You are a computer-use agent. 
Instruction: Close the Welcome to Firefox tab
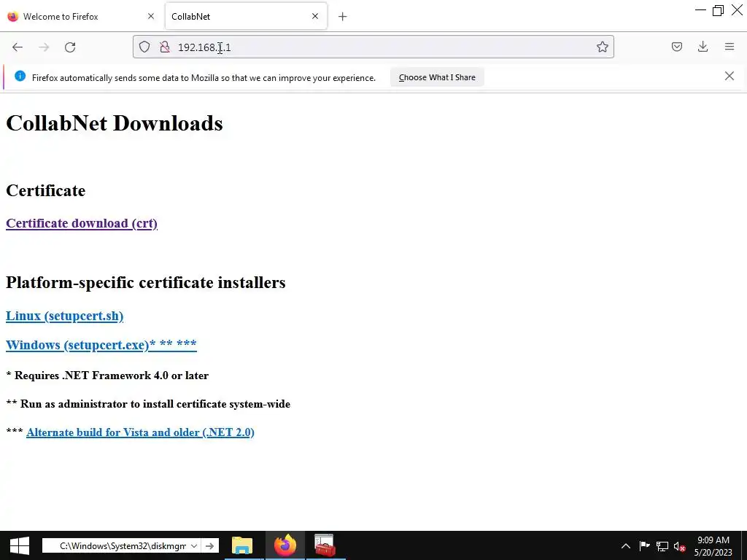pyautogui.click(x=151, y=16)
